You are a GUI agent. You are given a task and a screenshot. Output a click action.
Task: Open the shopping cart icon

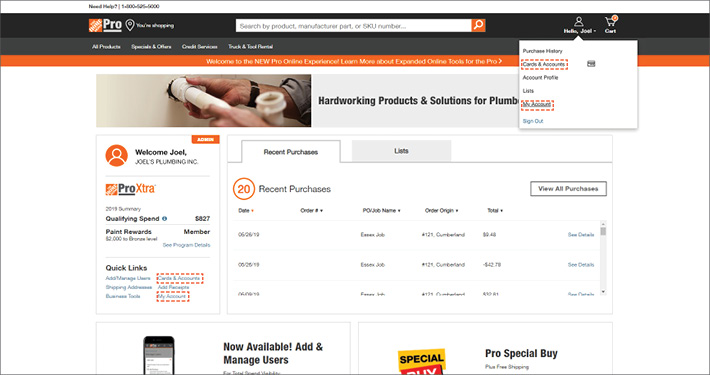610,21
